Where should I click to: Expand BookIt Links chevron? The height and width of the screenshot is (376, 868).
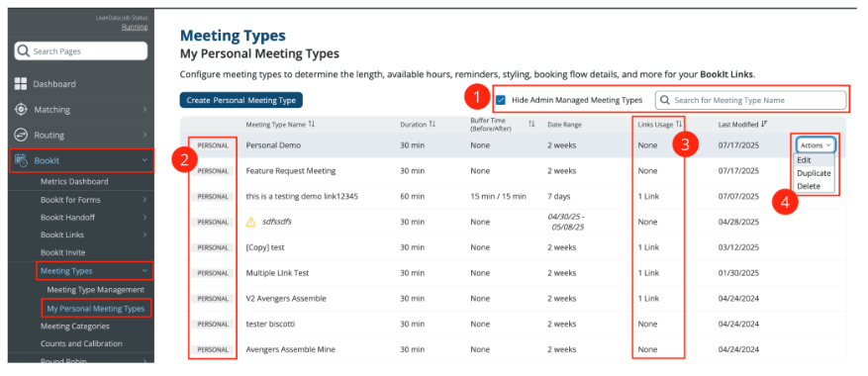(145, 235)
